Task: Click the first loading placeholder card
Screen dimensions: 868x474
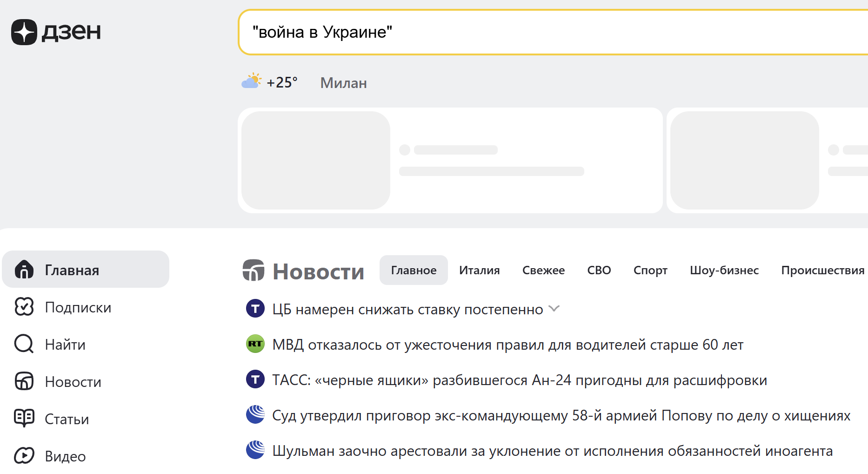Action: (450, 161)
